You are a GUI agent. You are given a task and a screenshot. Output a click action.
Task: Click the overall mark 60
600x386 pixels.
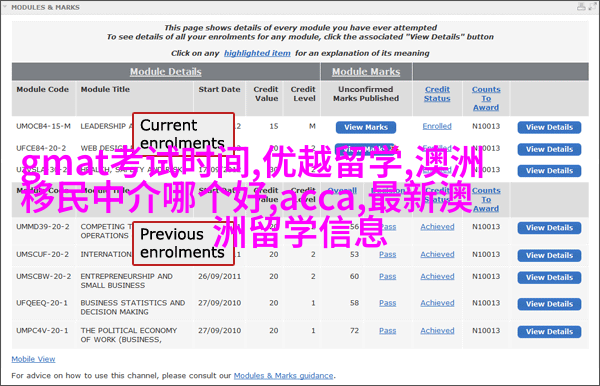coord(354,276)
